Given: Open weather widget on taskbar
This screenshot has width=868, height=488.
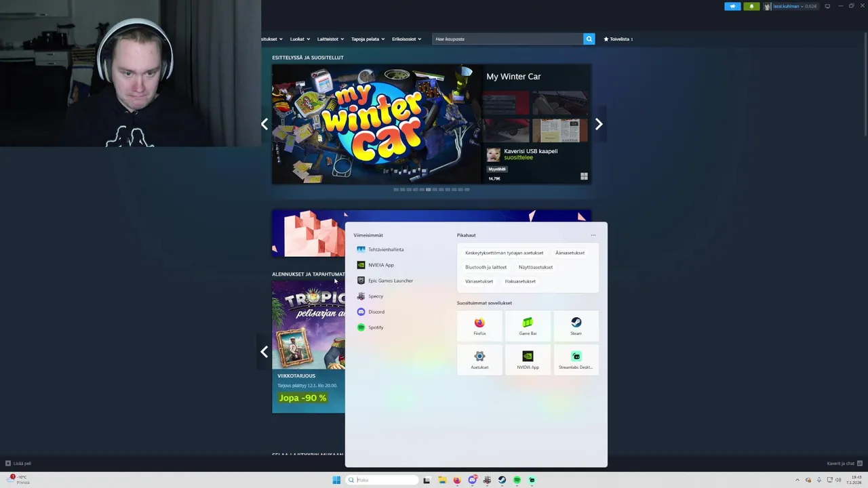Looking at the screenshot, I should (x=19, y=480).
